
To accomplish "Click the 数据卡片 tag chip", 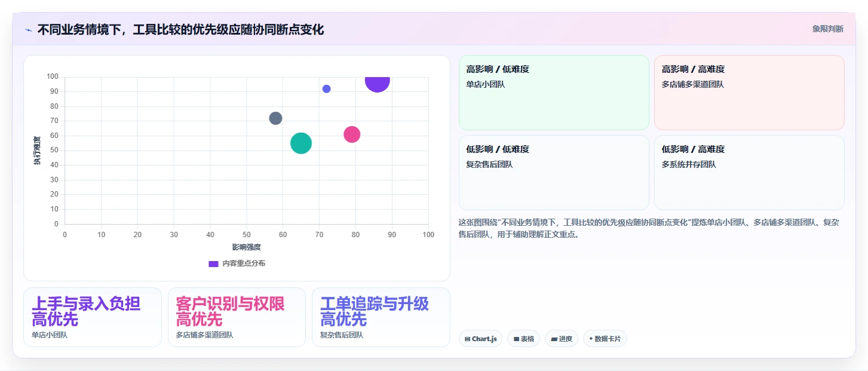I will click(x=605, y=339).
